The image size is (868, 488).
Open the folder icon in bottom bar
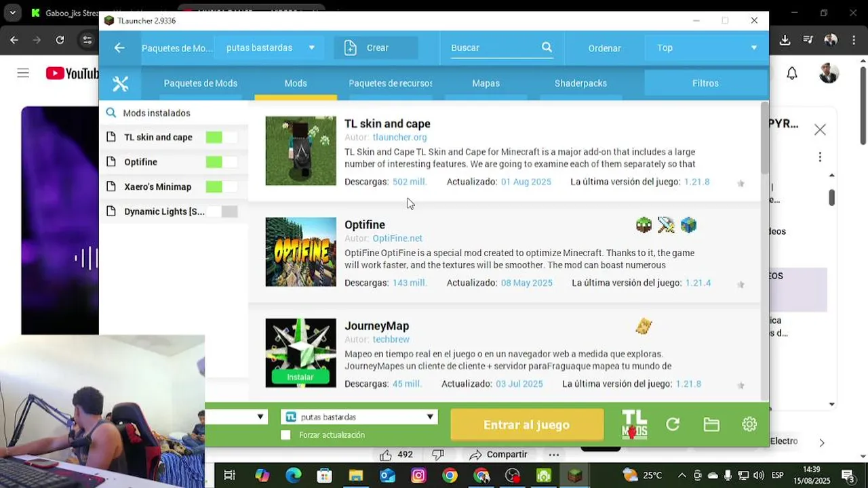point(711,424)
